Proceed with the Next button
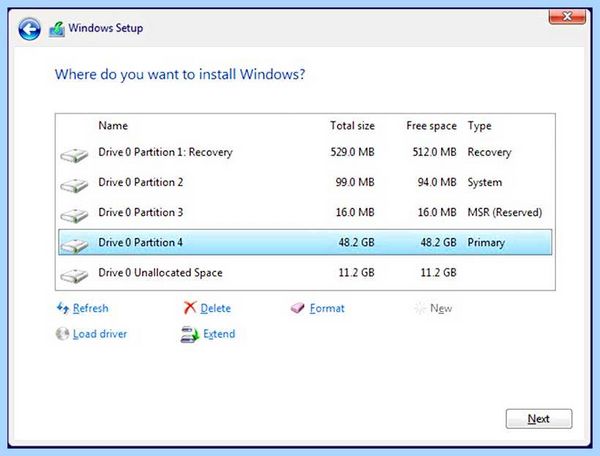This screenshot has width=600, height=456. 539,419
